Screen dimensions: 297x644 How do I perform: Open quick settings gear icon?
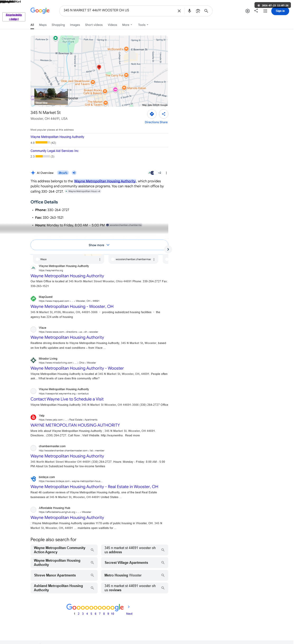point(248,11)
